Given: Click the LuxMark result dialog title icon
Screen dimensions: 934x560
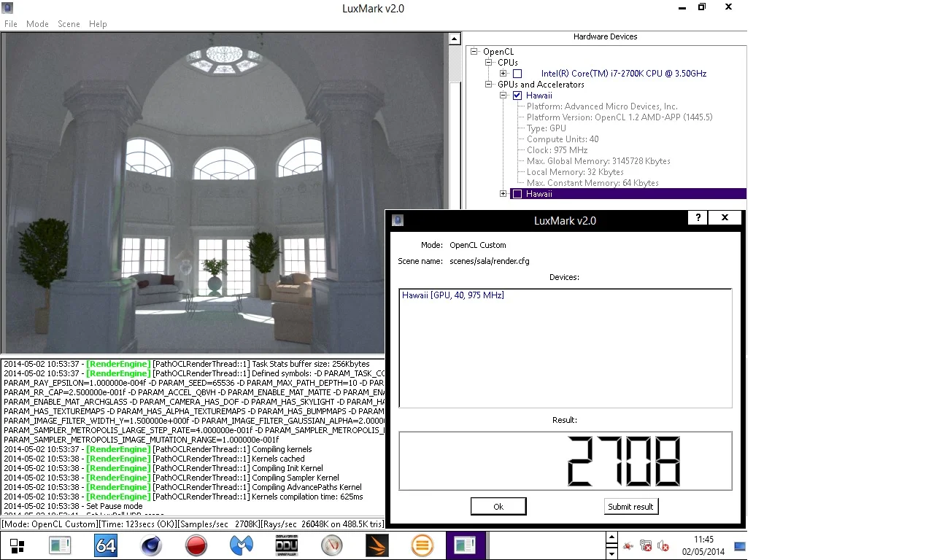Looking at the screenshot, I should coord(398,220).
